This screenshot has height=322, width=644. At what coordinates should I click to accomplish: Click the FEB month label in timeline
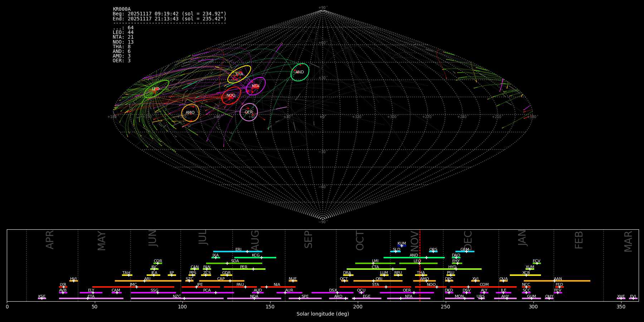pos(579,240)
